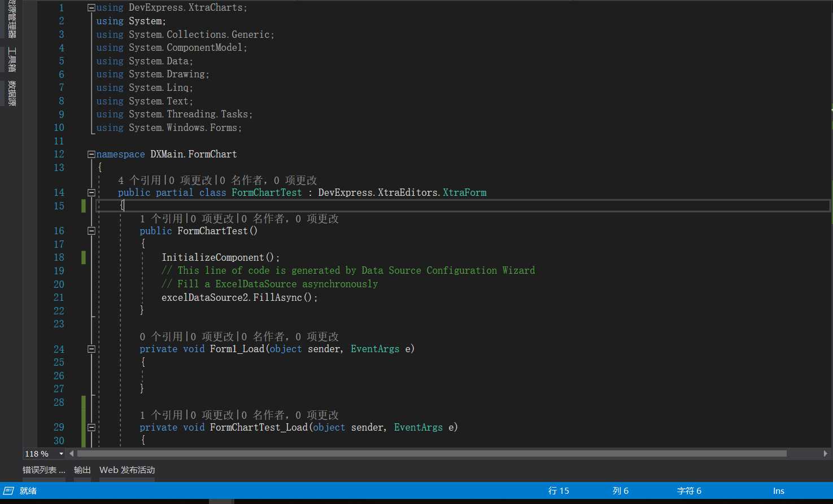
Task: Click the System.Drawing using line
Action: [152, 74]
